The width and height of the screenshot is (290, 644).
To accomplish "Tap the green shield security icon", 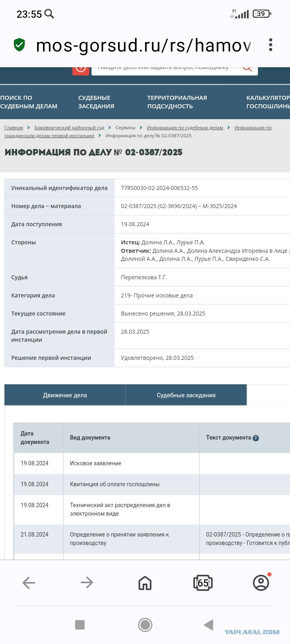I will 19,45.
